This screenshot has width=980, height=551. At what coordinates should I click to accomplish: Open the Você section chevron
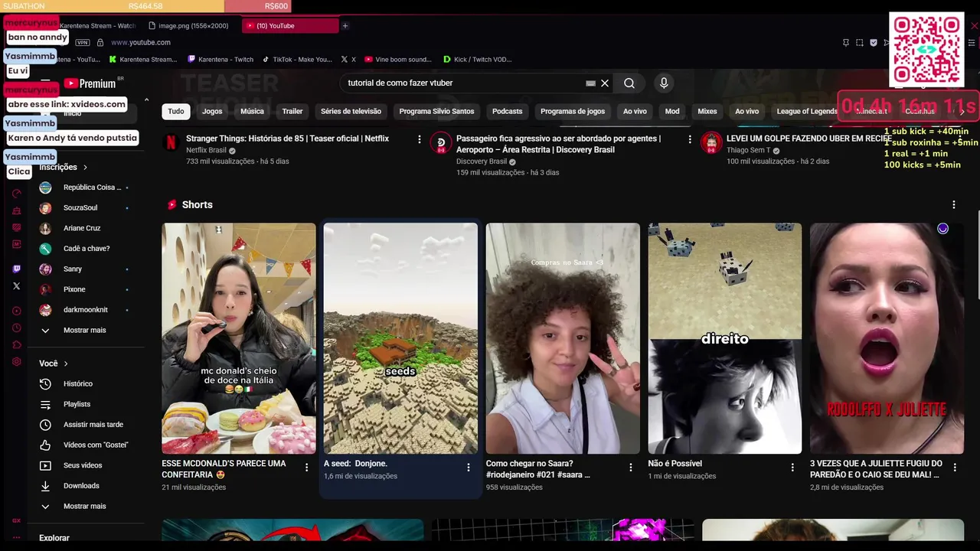point(66,364)
